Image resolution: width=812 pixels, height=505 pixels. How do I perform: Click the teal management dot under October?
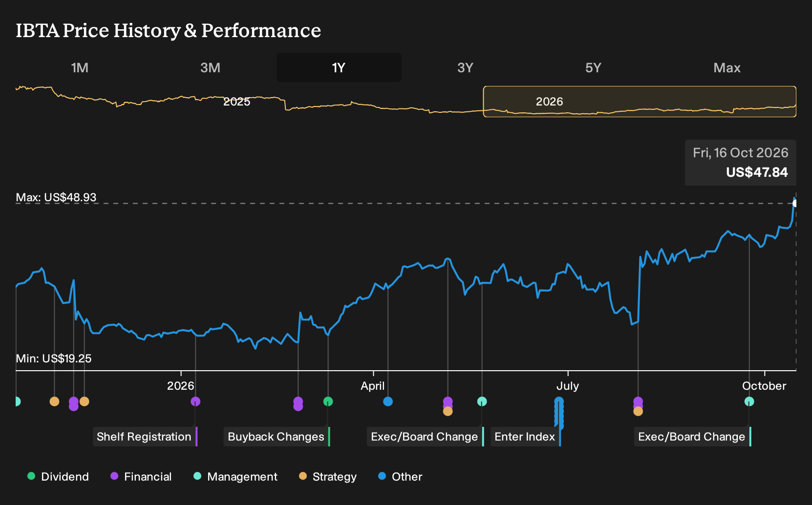[749, 401]
